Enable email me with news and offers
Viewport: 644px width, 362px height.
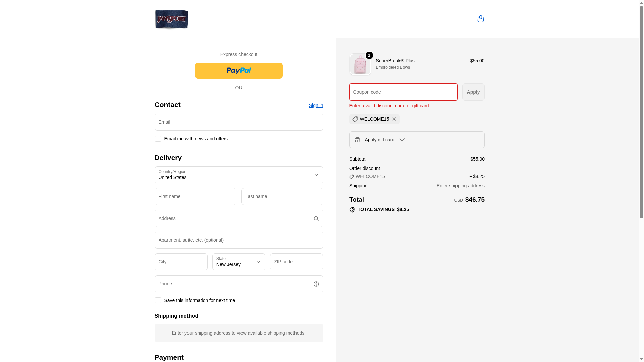158,139
